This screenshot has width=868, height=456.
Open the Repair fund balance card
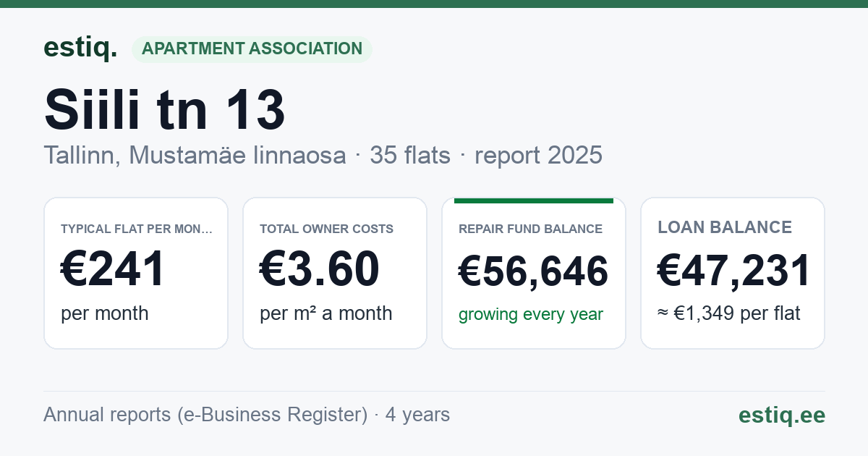[x=534, y=273]
